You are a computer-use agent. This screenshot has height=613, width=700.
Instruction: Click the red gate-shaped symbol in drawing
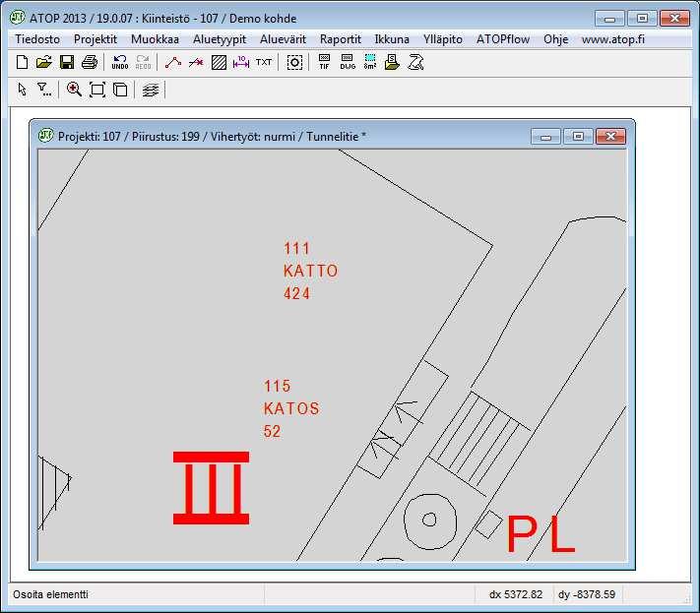tap(211, 488)
